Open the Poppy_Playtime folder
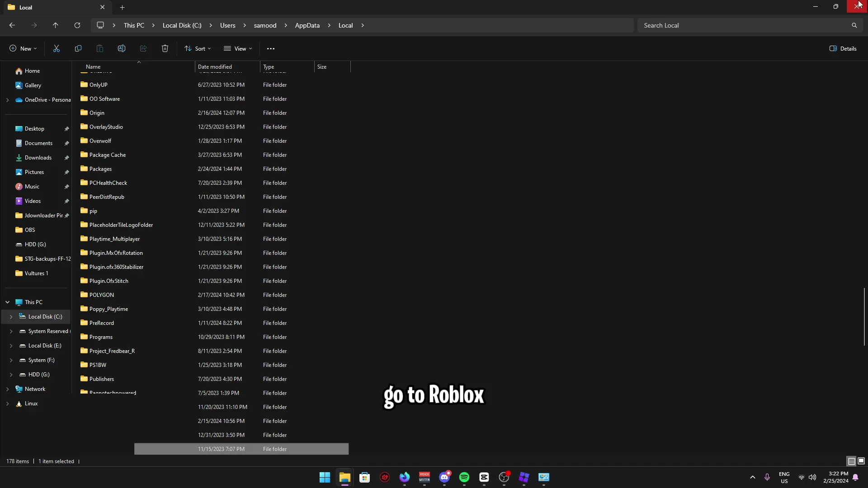Screen dimensions: 868x488 (109, 309)
